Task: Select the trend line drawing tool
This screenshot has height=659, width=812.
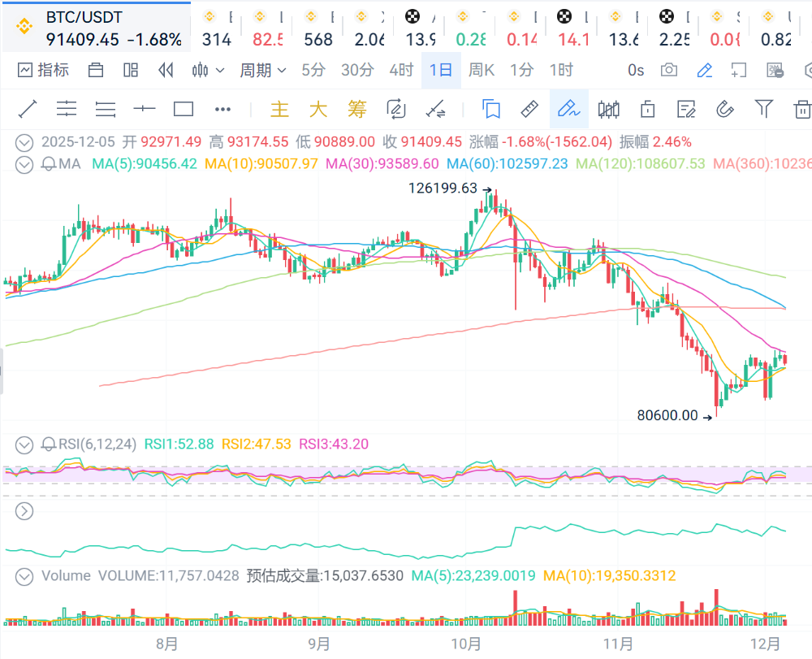Action: (27, 109)
